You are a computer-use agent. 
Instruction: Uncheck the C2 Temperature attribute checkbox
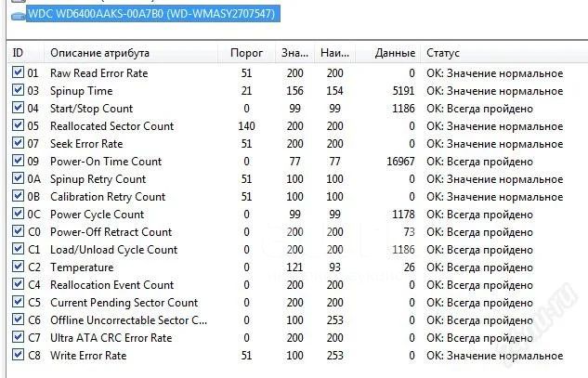click(18, 267)
